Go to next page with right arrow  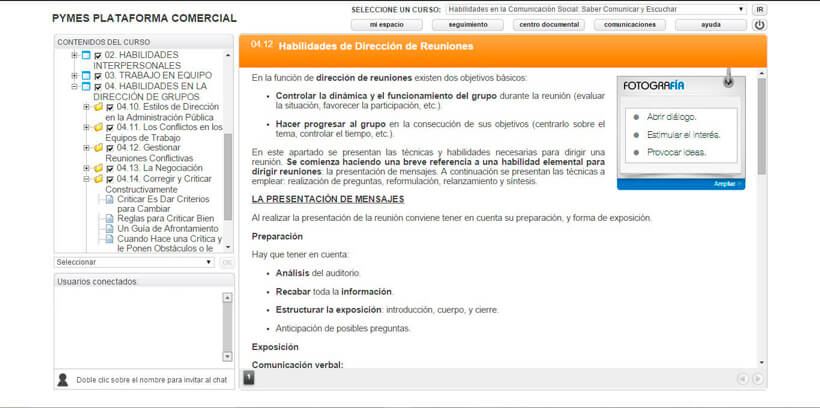[x=757, y=379]
